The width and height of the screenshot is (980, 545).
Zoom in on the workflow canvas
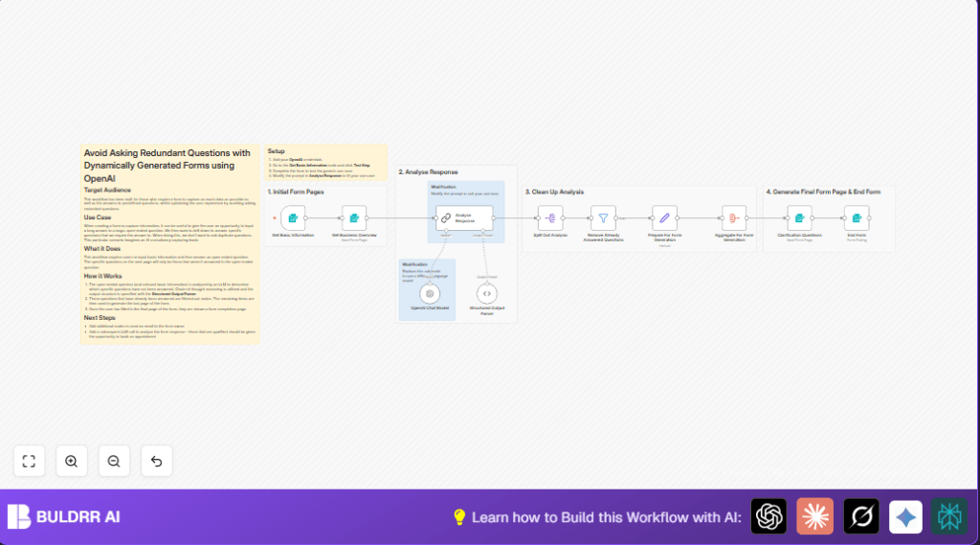(71, 461)
